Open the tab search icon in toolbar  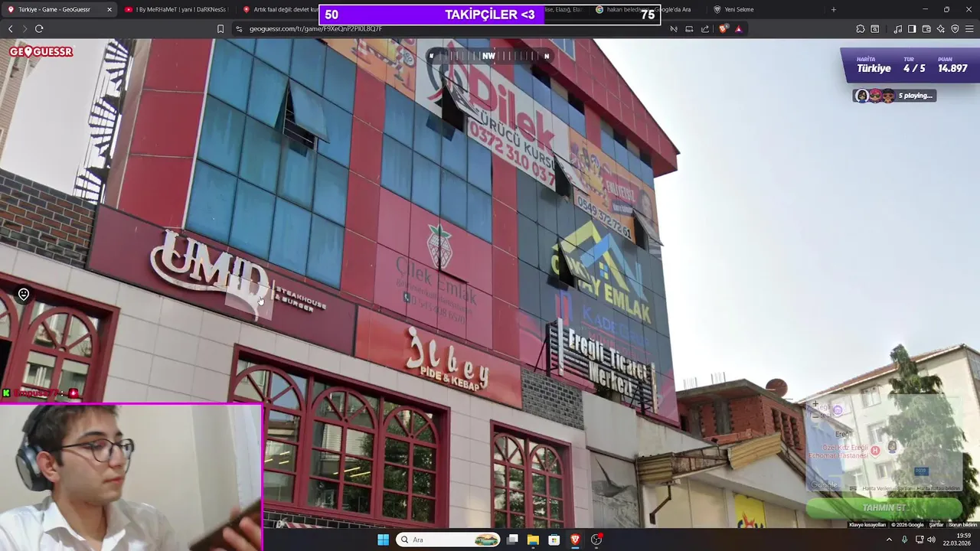[875, 28]
